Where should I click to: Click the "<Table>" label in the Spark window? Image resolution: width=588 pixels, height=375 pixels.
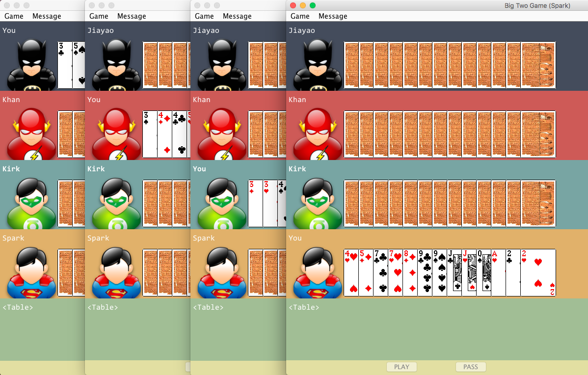point(304,307)
